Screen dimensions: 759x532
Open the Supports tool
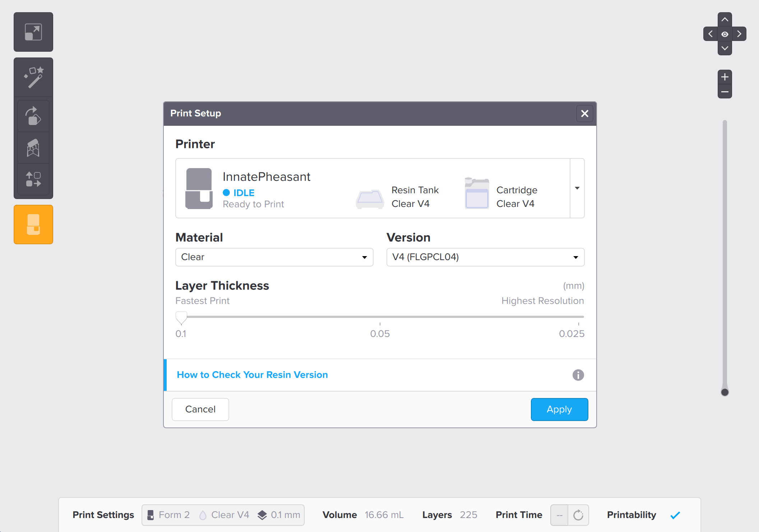33,148
